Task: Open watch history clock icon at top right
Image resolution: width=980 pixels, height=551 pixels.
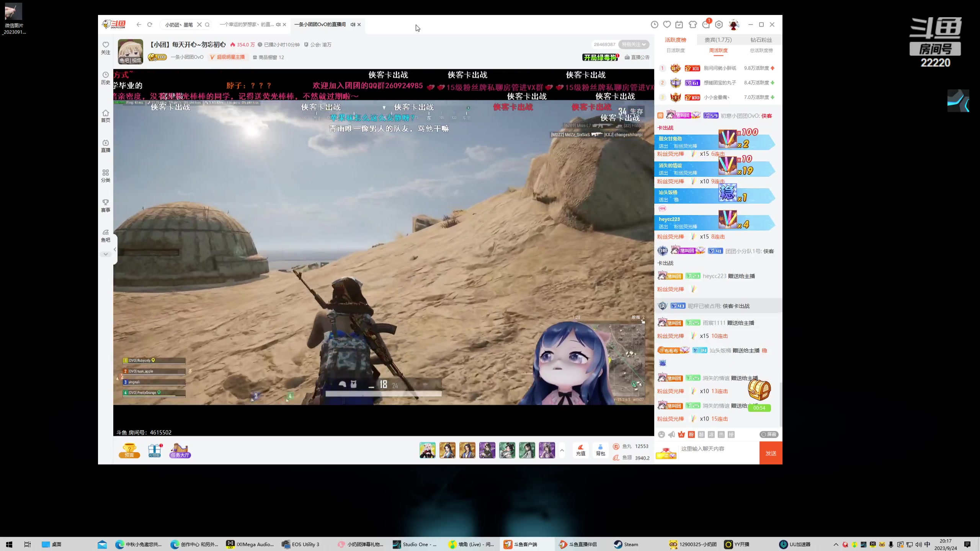Action: click(655, 24)
